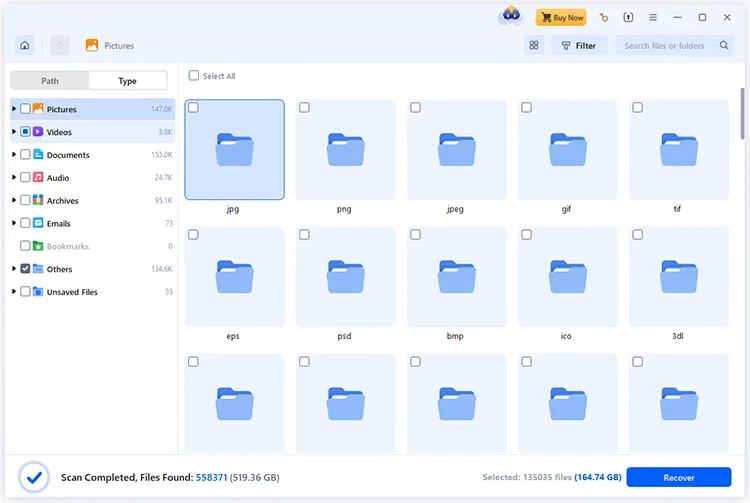The height and width of the screenshot is (503, 750).
Task: Expand the Archives tree node
Action: (x=14, y=200)
